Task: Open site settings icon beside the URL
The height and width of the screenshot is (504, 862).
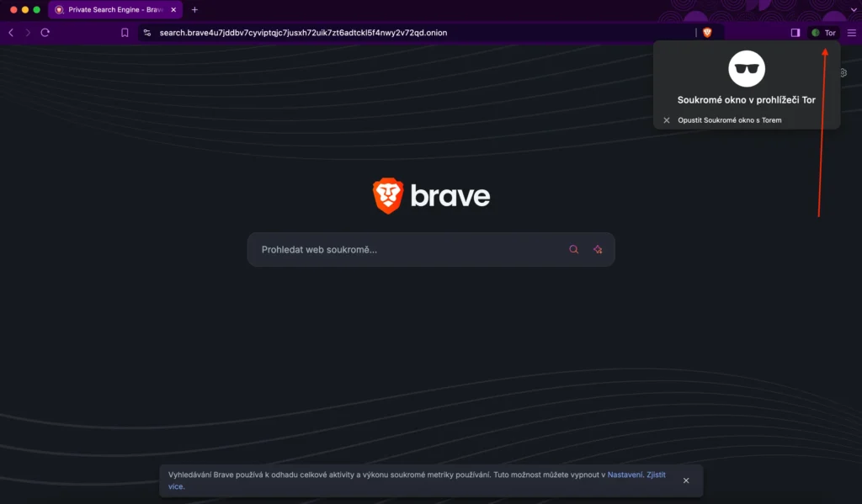Action: (x=147, y=33)
